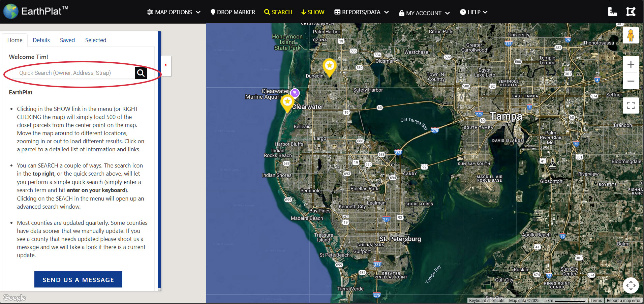Viewport: 644px width, 304px height.
Task: Click the SEND US A MESSAGE button
Action: click(78, 279)
